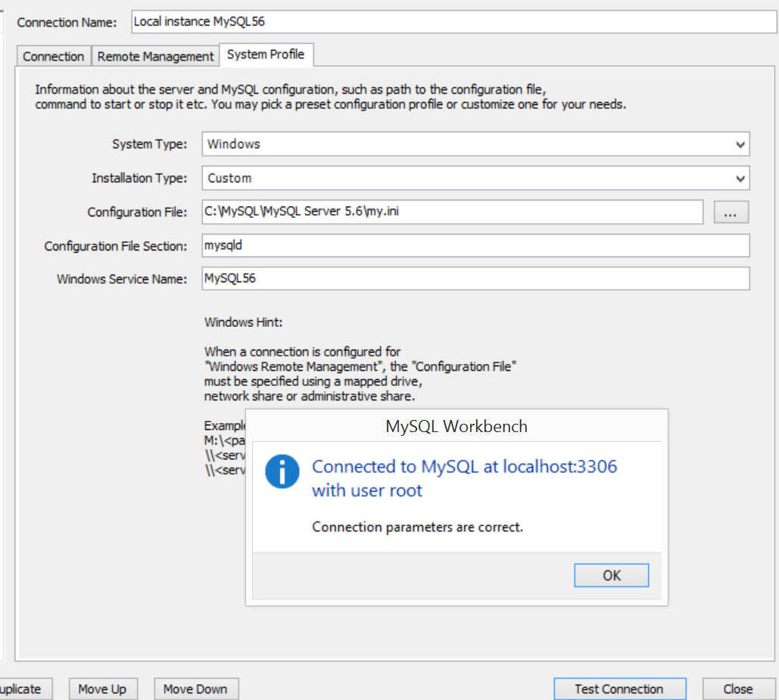This screenshot has height=700, width=779.
Task: Expand the Installation Type dropdown
Action: click(475, 178)
